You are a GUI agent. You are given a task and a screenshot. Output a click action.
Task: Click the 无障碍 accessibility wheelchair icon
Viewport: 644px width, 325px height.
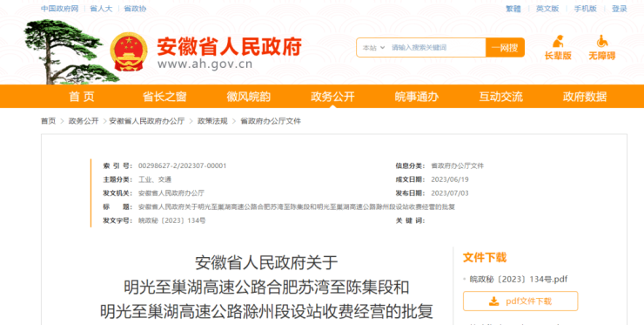(x=602, y=41)
